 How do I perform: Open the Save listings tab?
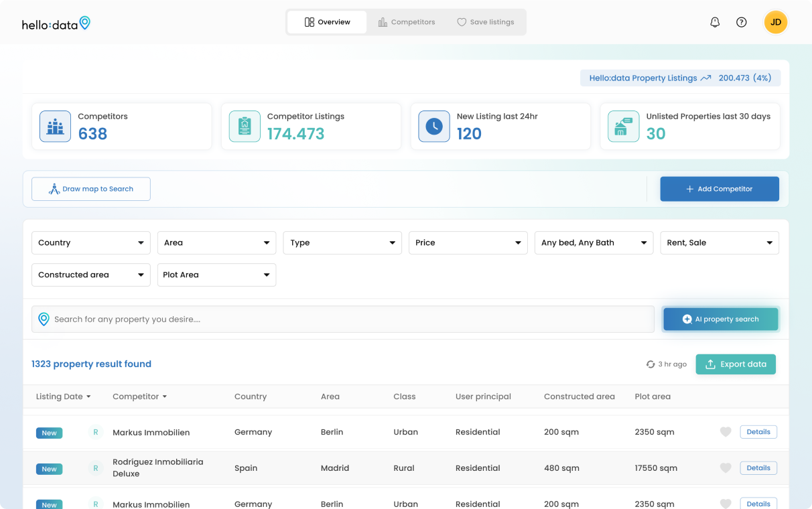486,22
